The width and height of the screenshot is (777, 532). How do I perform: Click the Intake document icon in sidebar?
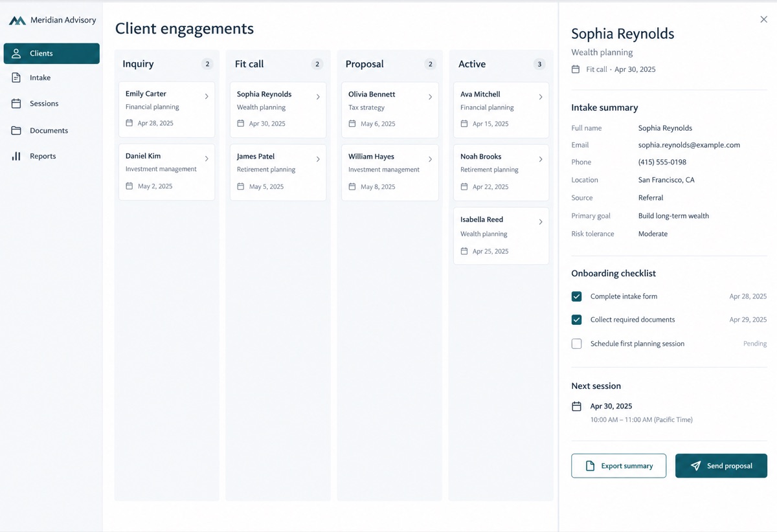point(17,78)
